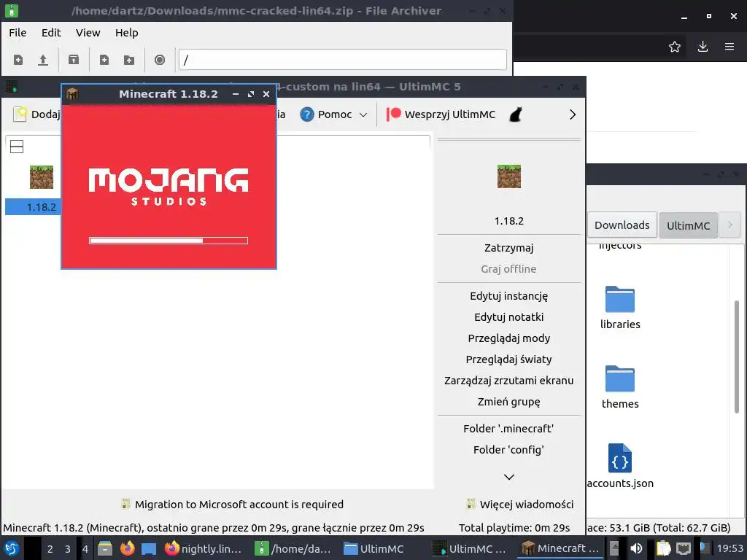This screenshot has width=747, height=560.
Task: Click the Minecraft loading progress bar
Action: [x=169, y=241]
